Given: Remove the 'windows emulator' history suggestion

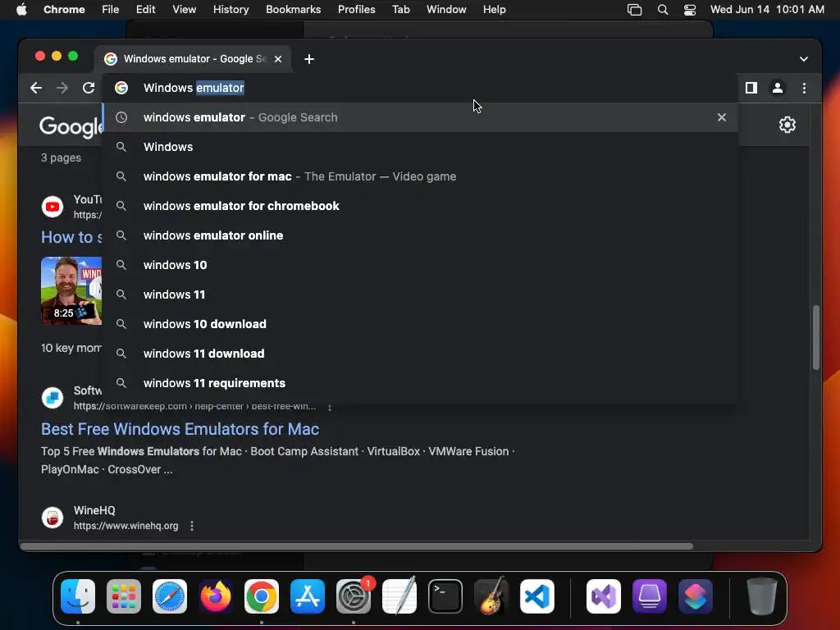Looking at the screenshot, I should tap(722, 117).
